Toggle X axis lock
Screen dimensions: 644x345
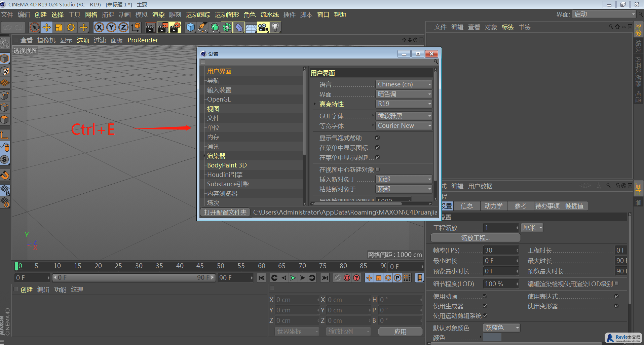coord(99,27)
